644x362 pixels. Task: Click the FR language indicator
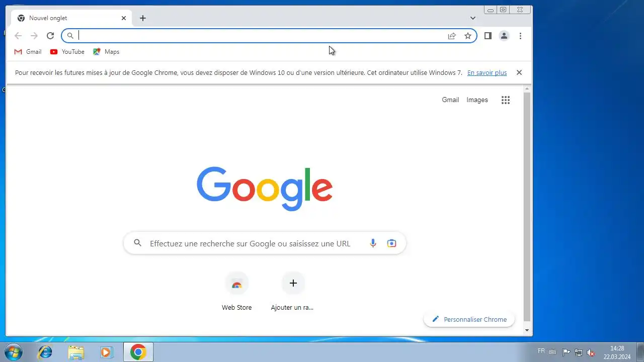coord(541,351)
